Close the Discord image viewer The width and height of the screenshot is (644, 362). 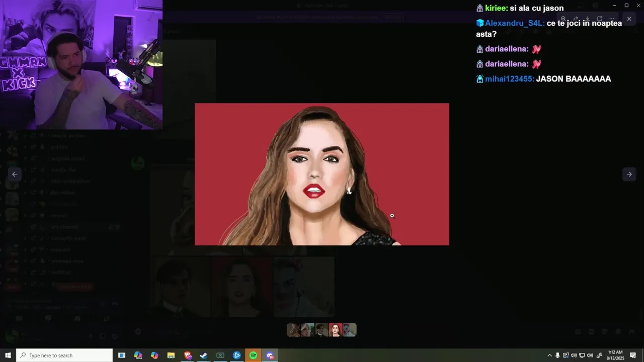coord(629,19)
